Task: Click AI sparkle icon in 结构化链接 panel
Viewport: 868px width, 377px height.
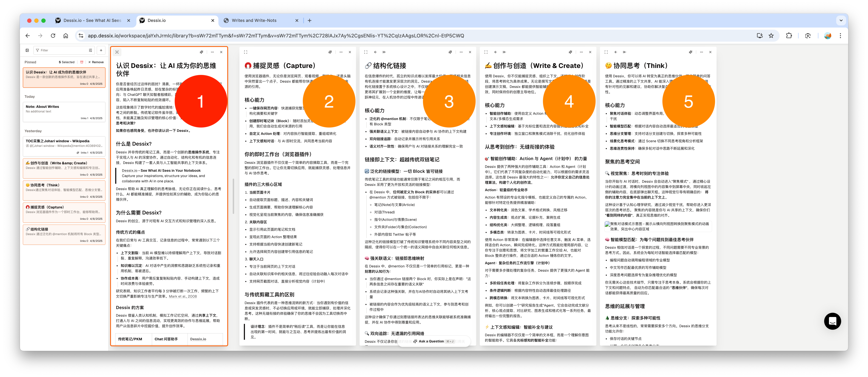Action: coord(450,52)
